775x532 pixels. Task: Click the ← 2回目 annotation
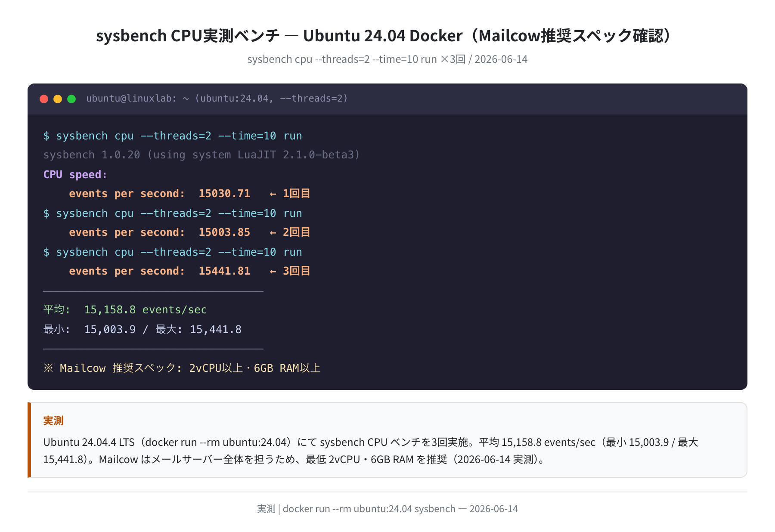pyautogui.click(x=290, y=232)
